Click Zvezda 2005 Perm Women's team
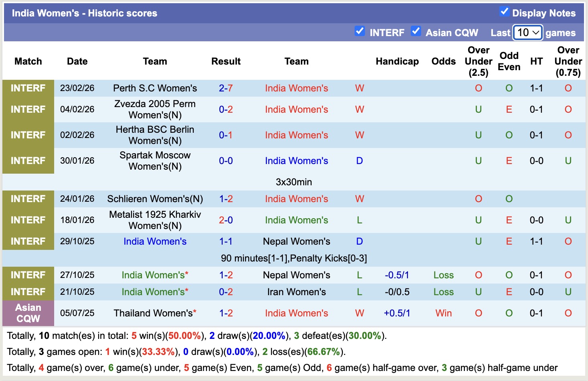Screen dimensions: 588x381 pyautogui.click(x=155, y=109)
